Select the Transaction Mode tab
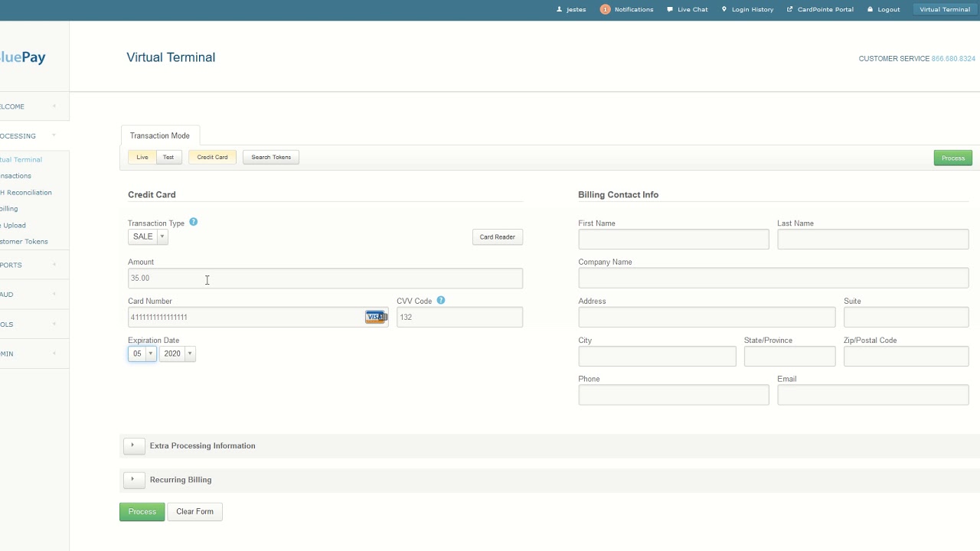 pos(160,135)
